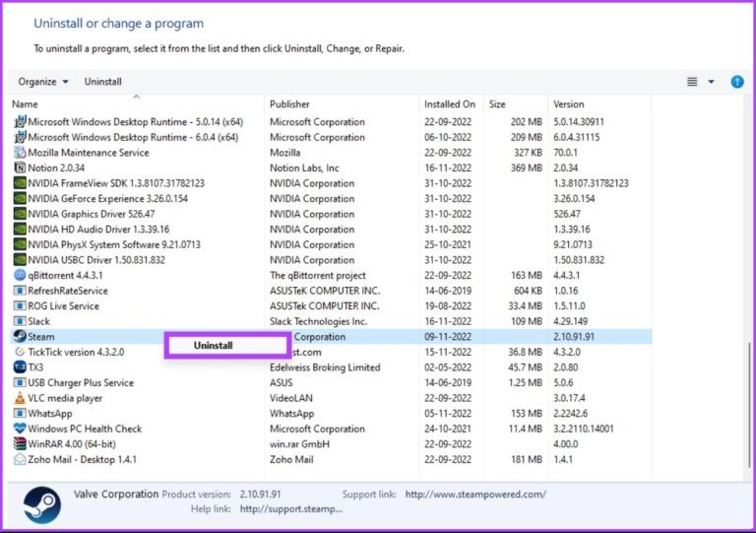Click the Windows PC Health Check heart icon
Screen dimensions: 756x533
coord(20,429)
